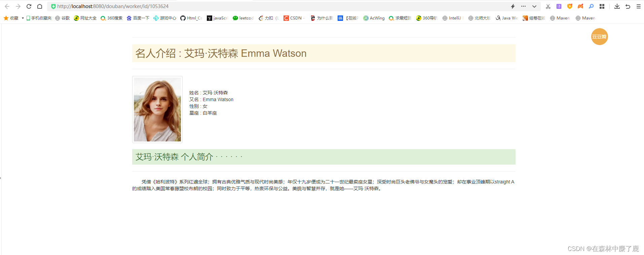
Task: Click the biography paragraph starting 凭借《哈利波特》
Action: (x=324, y=185)
